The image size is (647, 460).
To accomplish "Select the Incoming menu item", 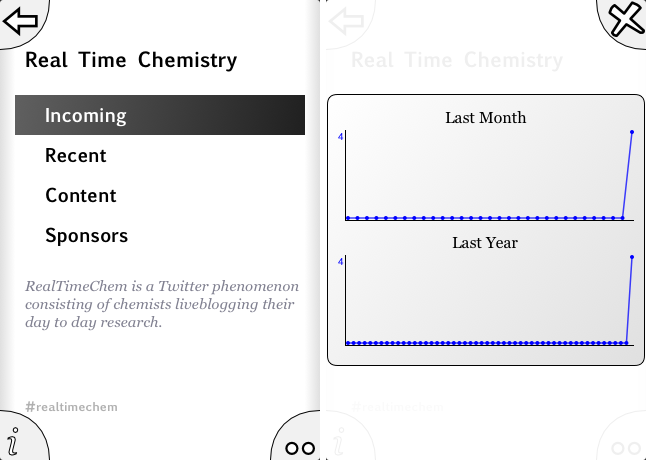I will click(x=86, y=116).
